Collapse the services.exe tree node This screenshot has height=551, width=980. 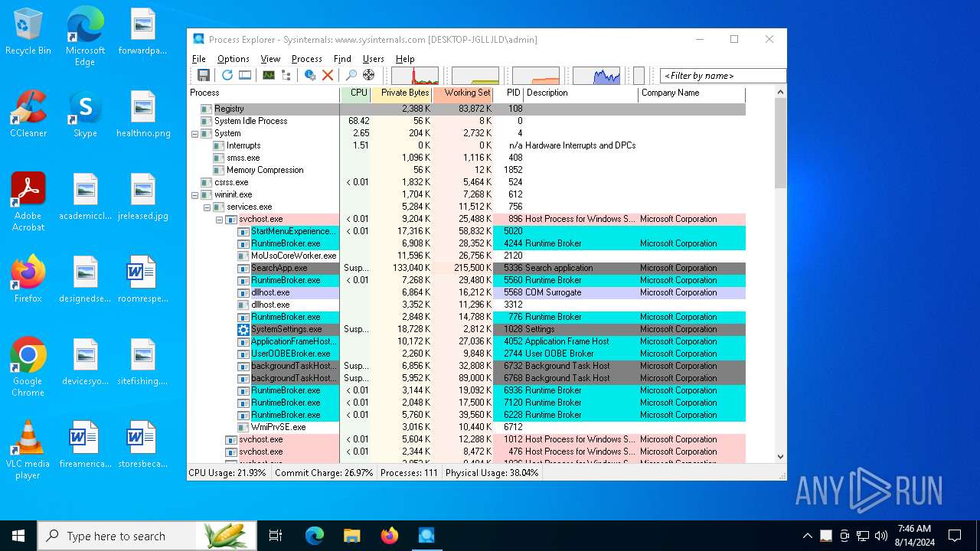point(207,207)
